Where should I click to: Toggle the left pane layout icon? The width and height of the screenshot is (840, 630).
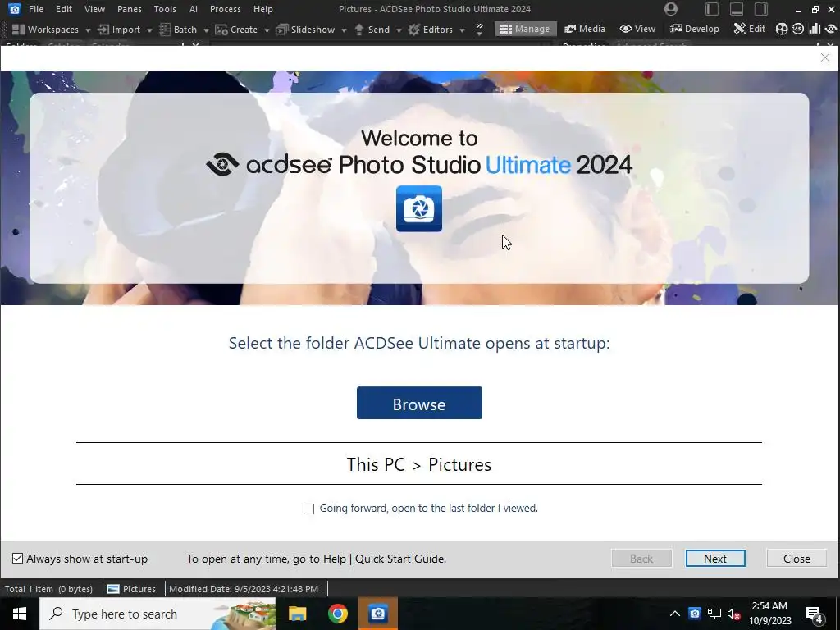point(712,9)
